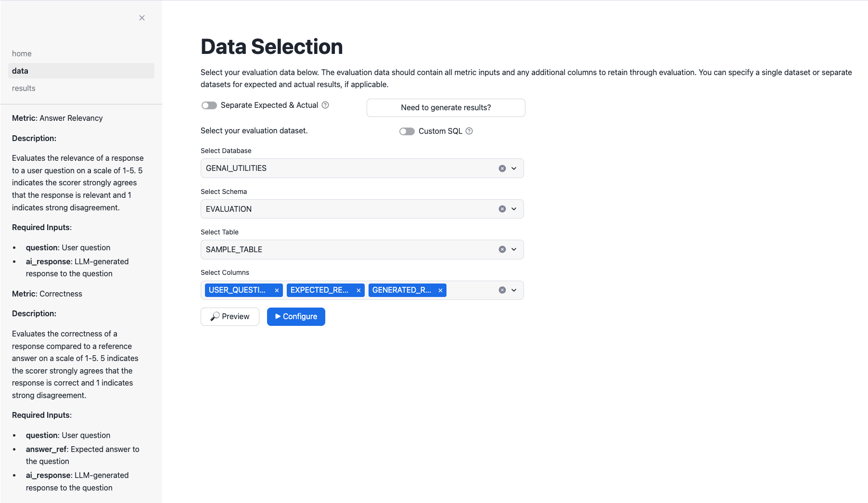
Task: Clear the selected table SAMPLE_TABLE
Action: coord(502,249)
